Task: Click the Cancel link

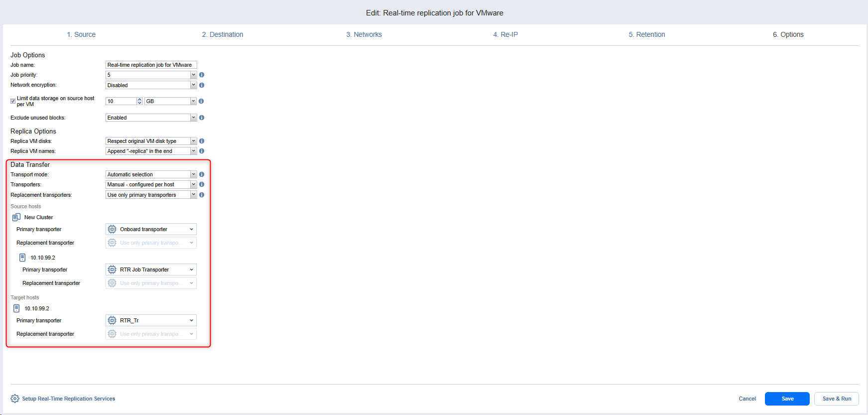Action: coord(747,399)
